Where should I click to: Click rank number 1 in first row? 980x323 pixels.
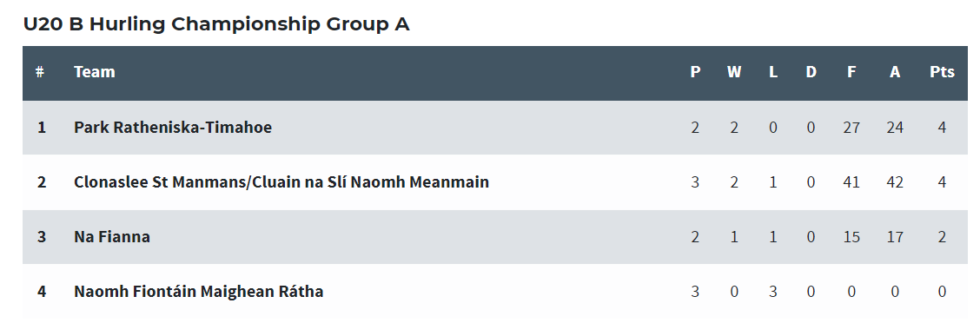click(41, 128)
